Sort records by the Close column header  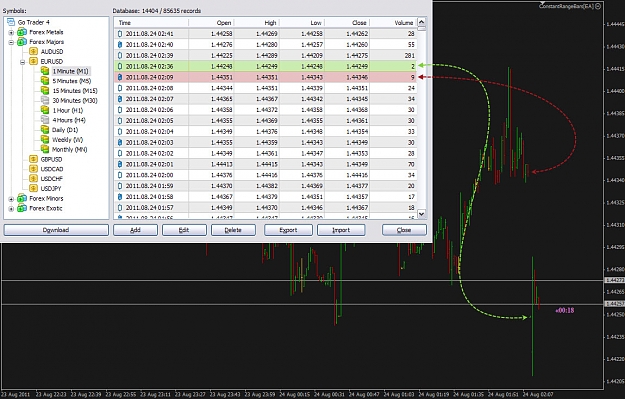[347, 23]
